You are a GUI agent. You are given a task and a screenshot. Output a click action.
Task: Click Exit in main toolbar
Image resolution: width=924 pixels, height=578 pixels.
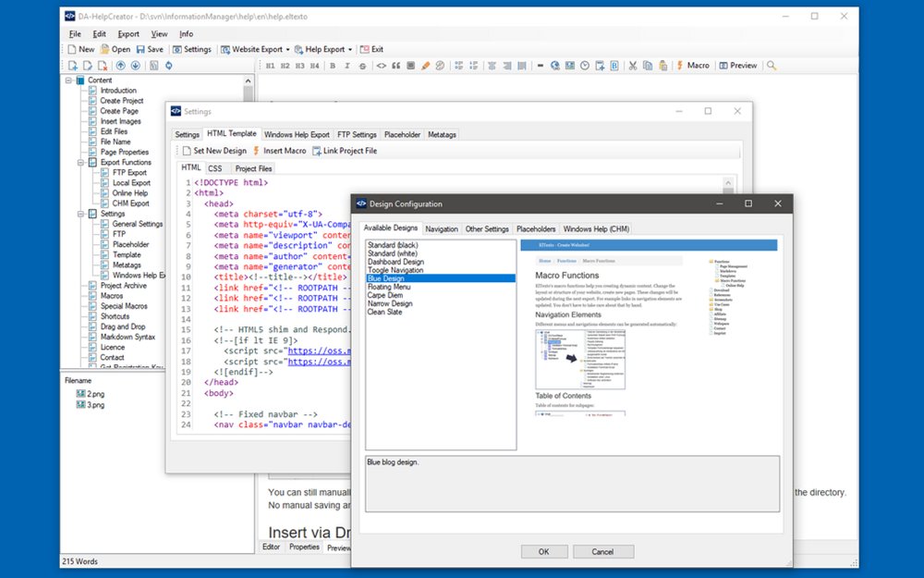pyautogui.click(x=371, y=50)
